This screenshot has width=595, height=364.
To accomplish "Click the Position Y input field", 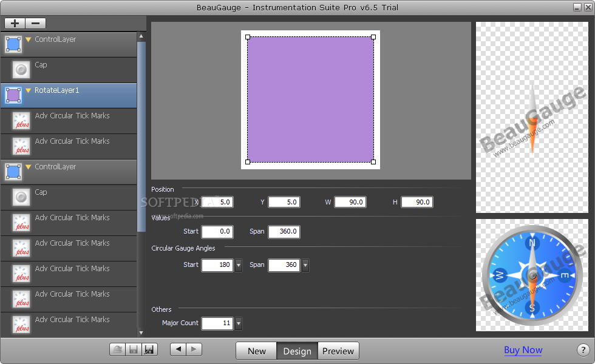I will (x=284, y=202).
